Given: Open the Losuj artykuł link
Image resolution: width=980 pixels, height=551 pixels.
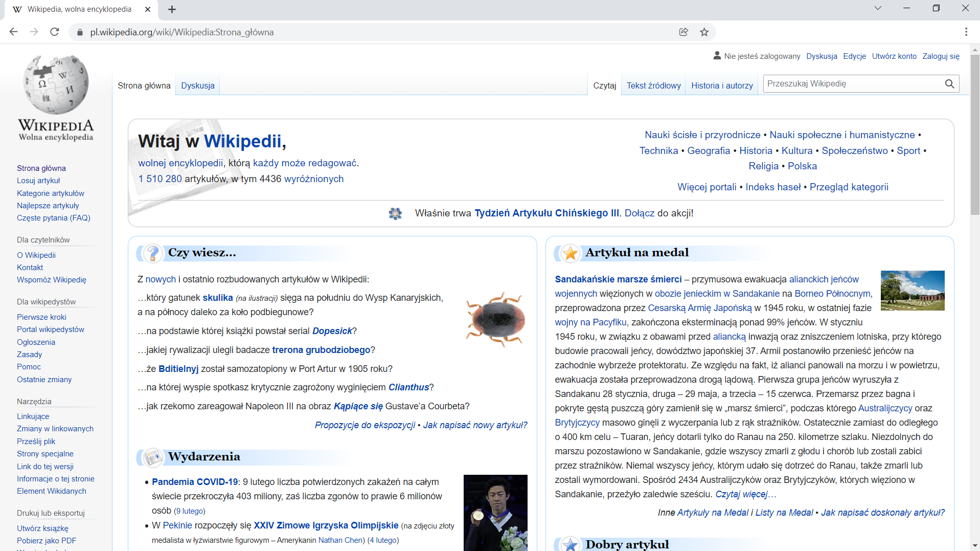Looking at the screenshot, I should pos(38,180).
